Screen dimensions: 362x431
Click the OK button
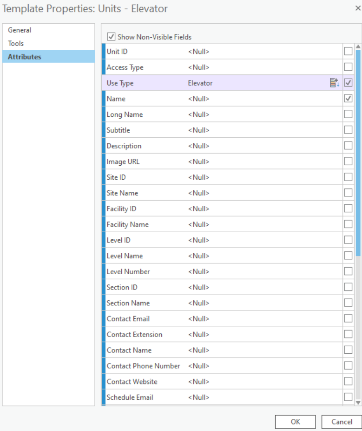[x=295, y=422]
